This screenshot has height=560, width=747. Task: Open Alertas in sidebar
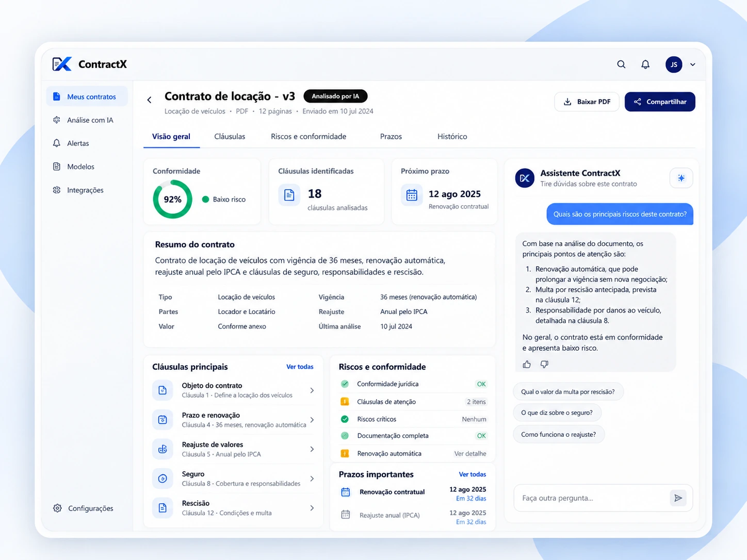pos(71,143)
